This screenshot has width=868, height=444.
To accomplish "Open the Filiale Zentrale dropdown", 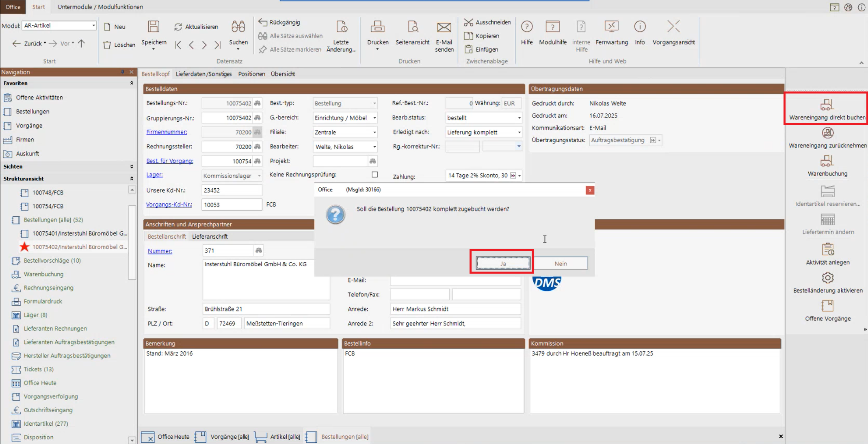I will tap(374, 133).
